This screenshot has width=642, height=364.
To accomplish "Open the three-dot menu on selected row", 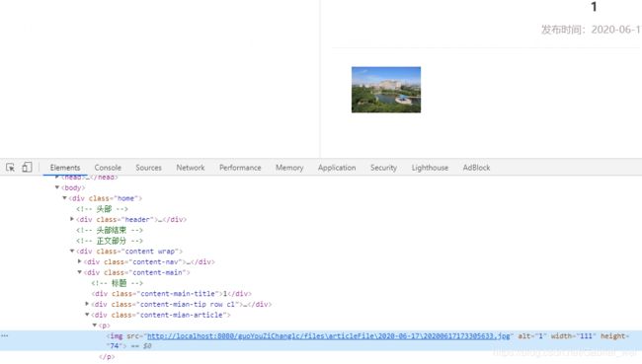I will click(x=5, y=335).
